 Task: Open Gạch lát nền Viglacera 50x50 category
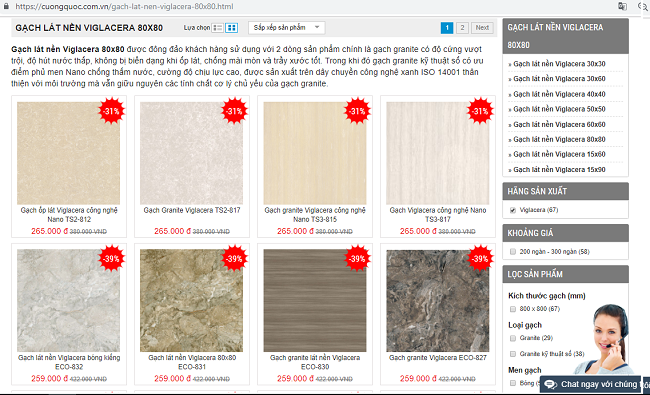[x=559, y=109]
